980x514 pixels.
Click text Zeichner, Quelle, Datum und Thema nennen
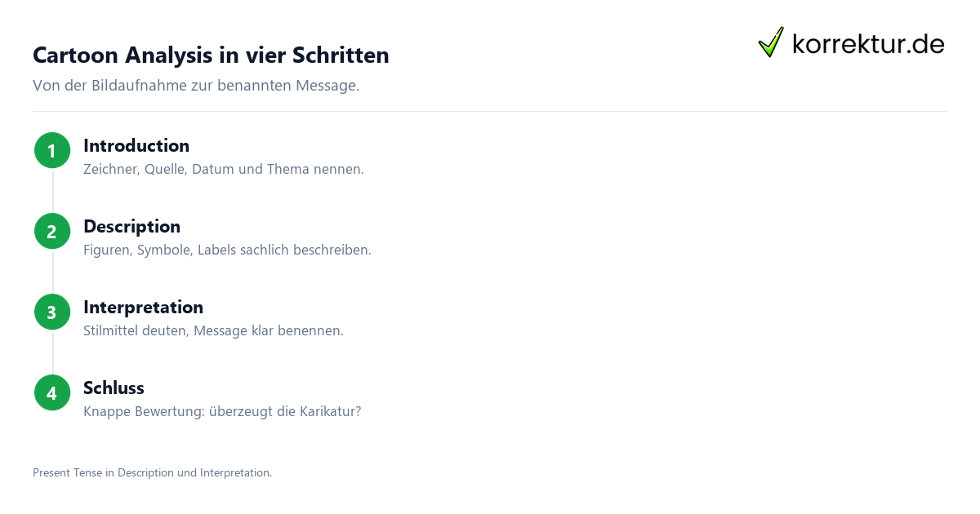(x=224, y=170)
